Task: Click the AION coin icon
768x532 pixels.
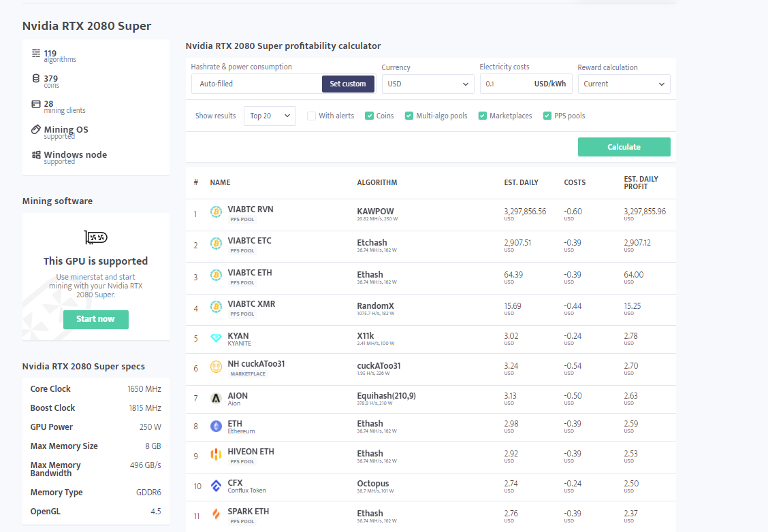Action: (216, 399)
